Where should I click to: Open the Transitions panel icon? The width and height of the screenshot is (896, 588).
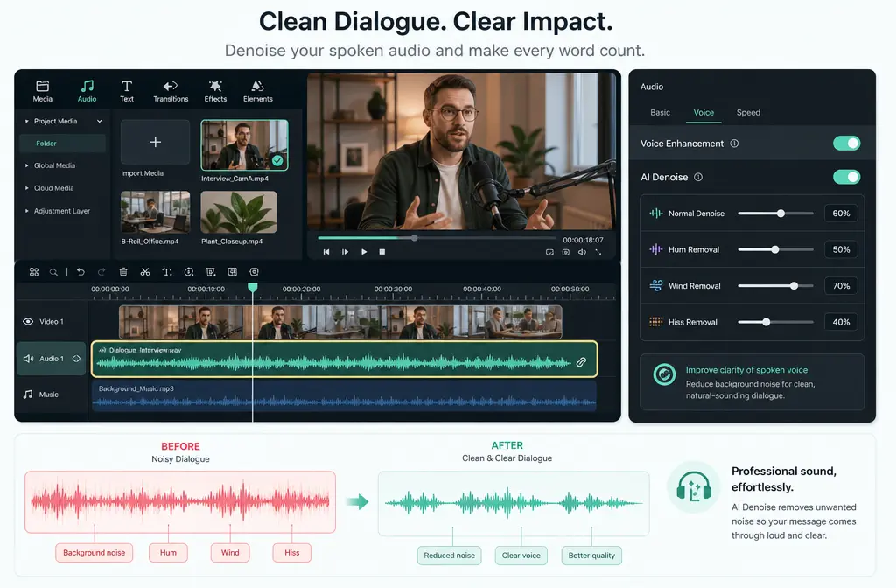[x=171, y=86]
